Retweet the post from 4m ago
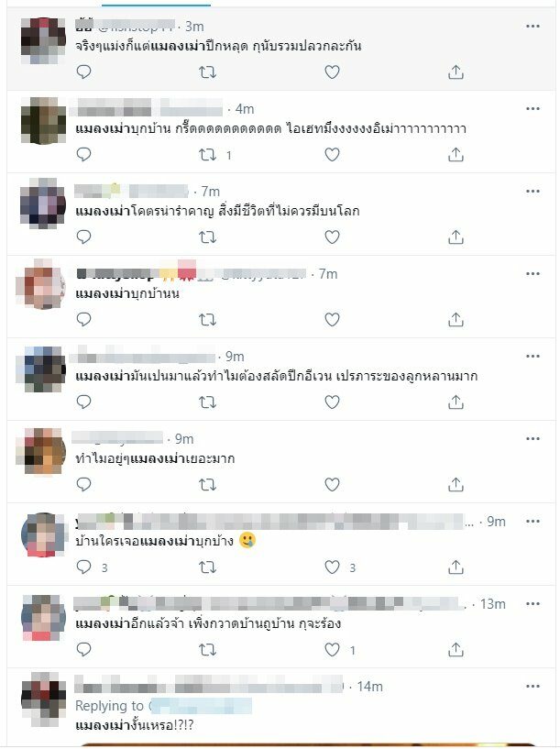 point(208,155)
